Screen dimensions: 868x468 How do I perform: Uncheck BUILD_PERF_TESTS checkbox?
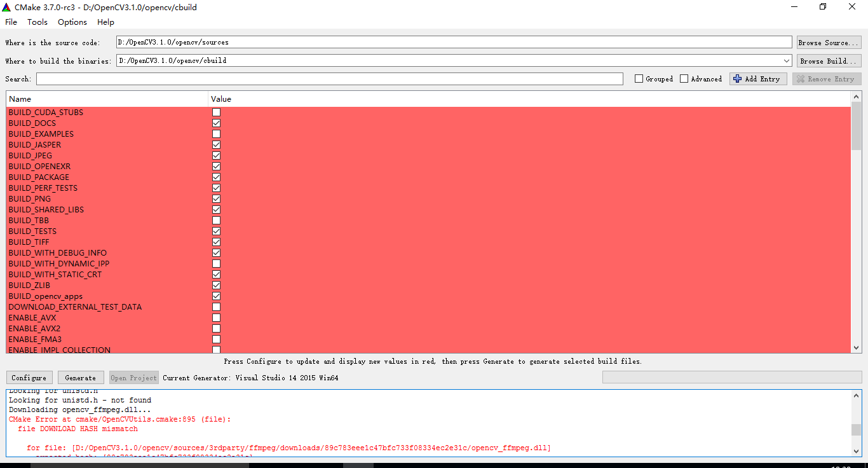pyautogui.click(x=216, y=188)
